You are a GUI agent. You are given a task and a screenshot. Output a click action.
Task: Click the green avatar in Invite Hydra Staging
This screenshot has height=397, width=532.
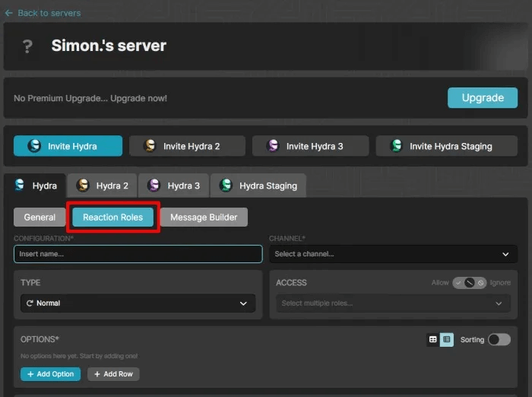tap(396, 146)
